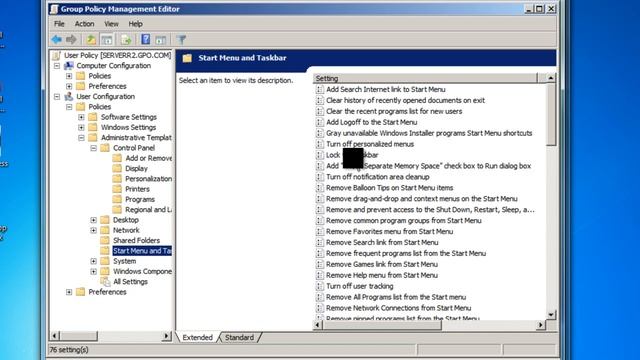Click the Up one level toolbar icon

point(91,40)
